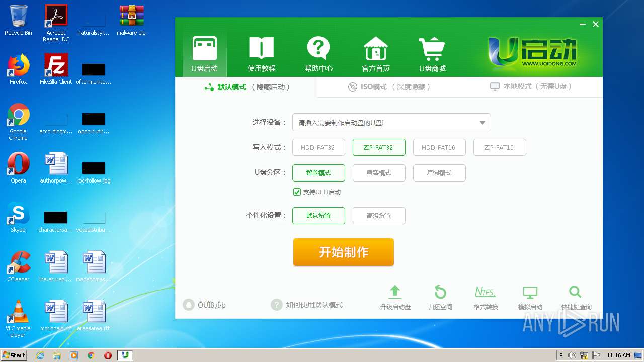Switch to the ISO模式 tab
This screenshot has width=644, height=362.
point(389,87)
